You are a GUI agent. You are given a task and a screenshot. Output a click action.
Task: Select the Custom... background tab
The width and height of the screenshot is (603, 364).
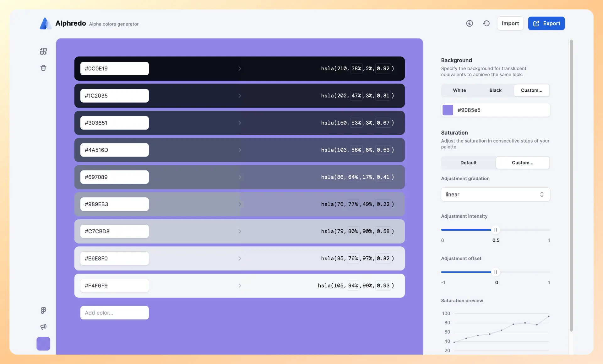531,90
